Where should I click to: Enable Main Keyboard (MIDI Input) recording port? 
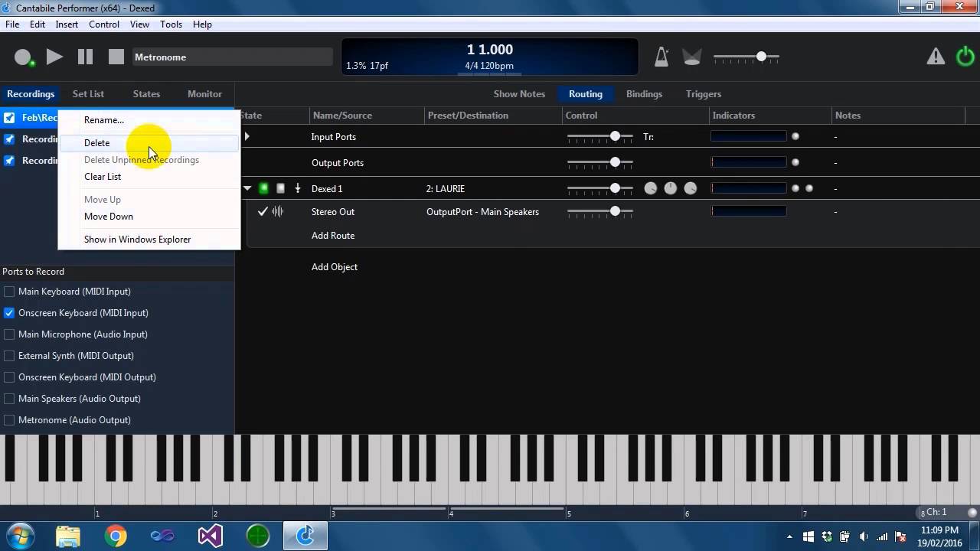9,292
